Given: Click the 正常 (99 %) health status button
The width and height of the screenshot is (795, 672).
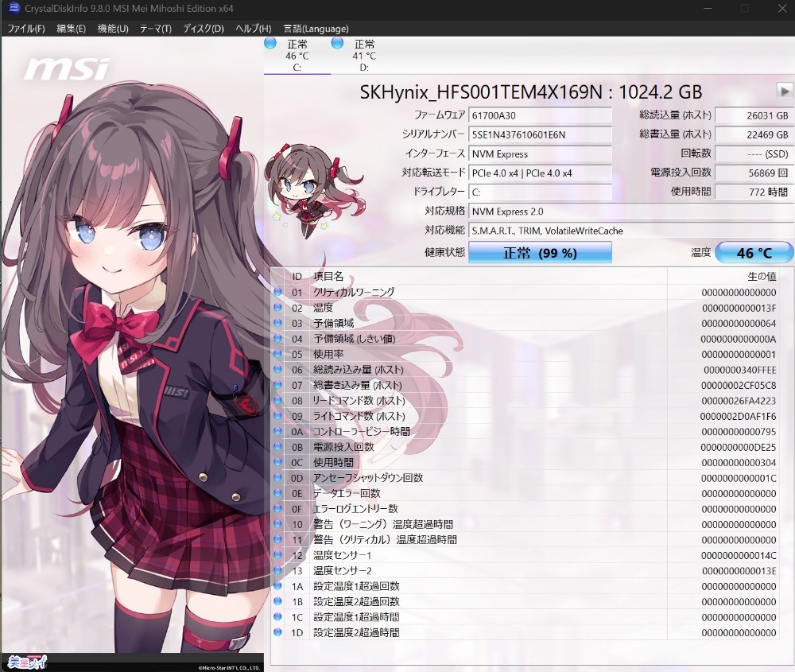Looking at the screenshot, I should 540,253.
